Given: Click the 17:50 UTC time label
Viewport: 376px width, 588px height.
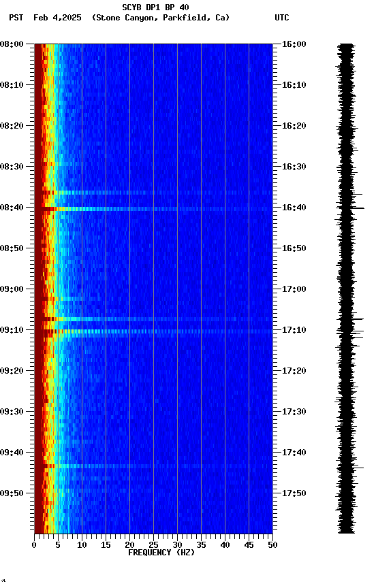Looking at the screenshot, I should (294, 493).
